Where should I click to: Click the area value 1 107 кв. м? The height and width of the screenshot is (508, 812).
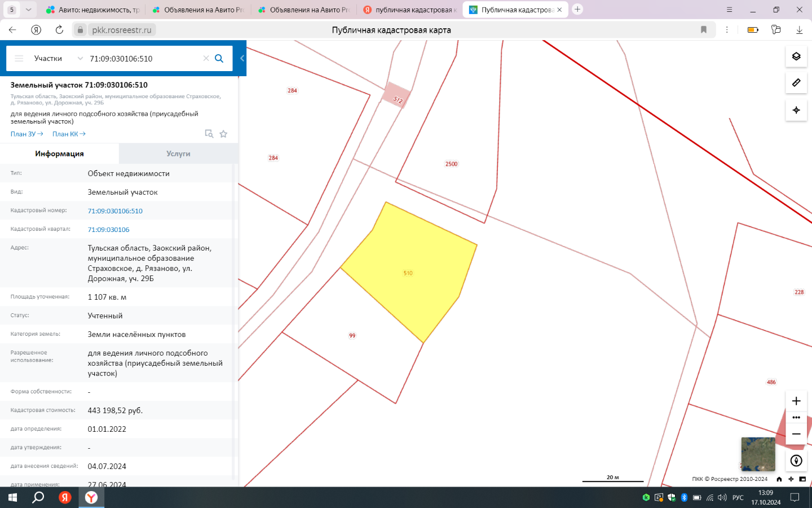click(x=107, y=297)
